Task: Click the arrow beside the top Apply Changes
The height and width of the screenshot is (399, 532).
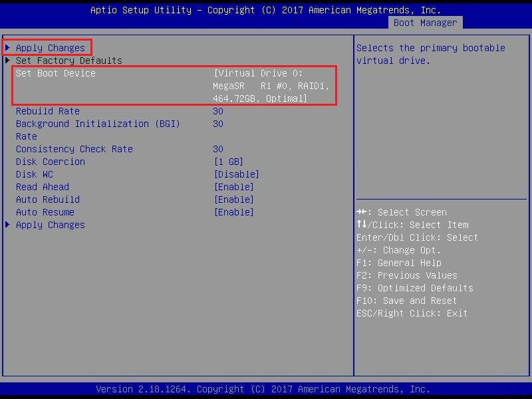Action: pos(7,48)
